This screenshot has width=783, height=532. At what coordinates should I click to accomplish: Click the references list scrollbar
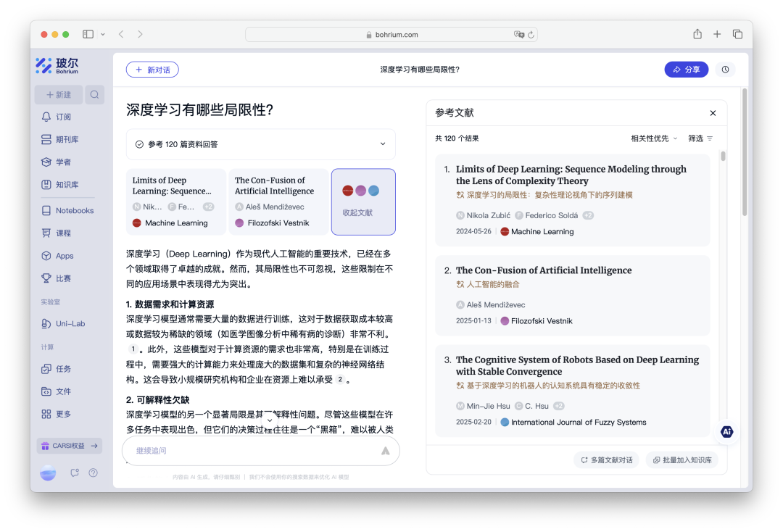pyautogui.click(x=723, y=156)
